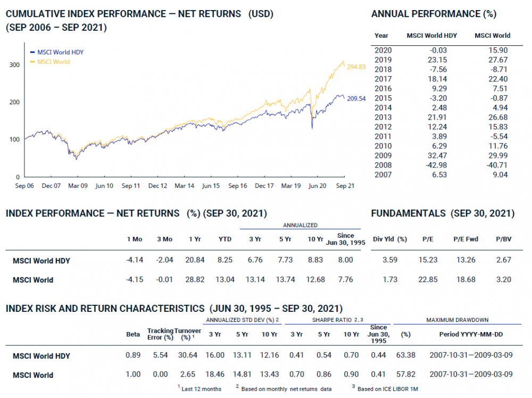The width and height of the screenshot is (532, 398).
Task: Click the 2008 year row label
Action: (383, 165)
